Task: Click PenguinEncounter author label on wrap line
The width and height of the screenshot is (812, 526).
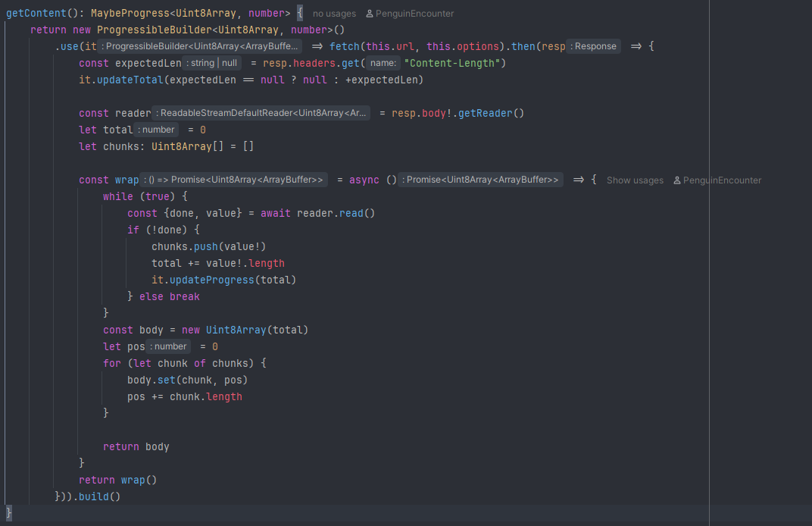Action: point(722,180)
